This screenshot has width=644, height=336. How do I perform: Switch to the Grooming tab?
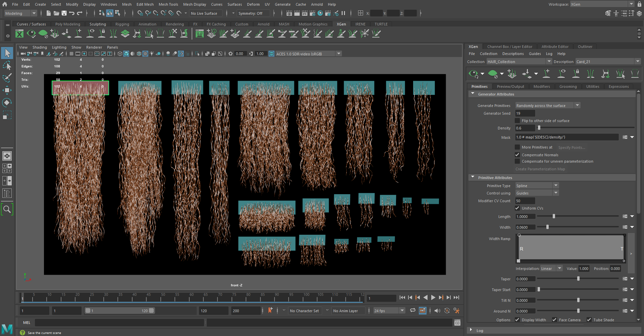coord(568,87)
